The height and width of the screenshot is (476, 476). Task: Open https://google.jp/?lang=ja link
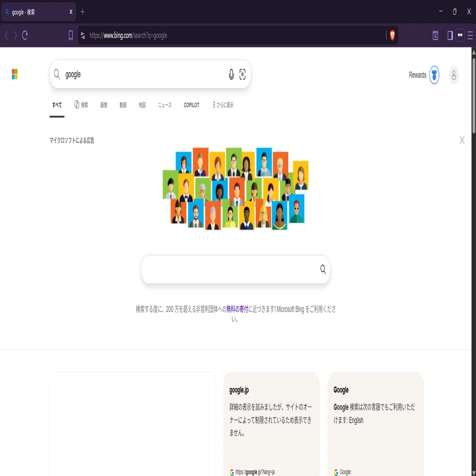[255, 472]
